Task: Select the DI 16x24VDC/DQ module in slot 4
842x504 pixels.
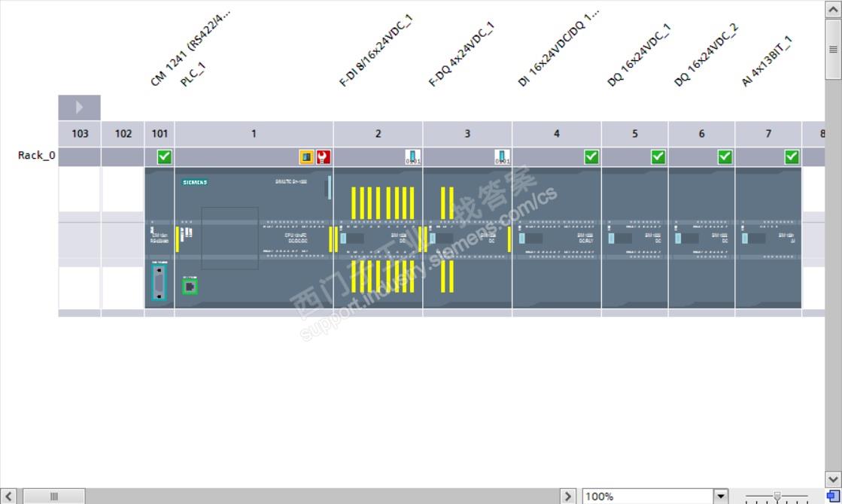Action: coord(556,238)
